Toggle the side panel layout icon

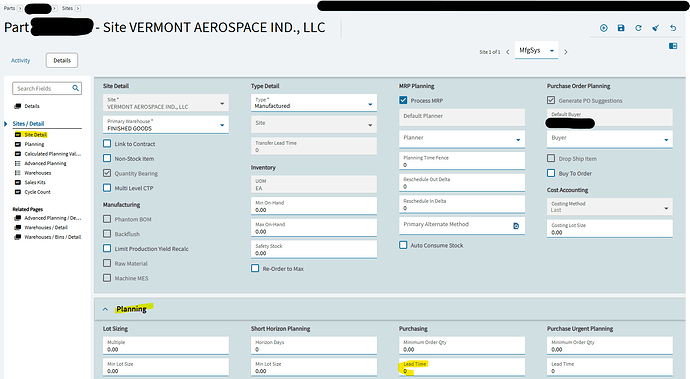pyautogui.click(x=673, y=46)
